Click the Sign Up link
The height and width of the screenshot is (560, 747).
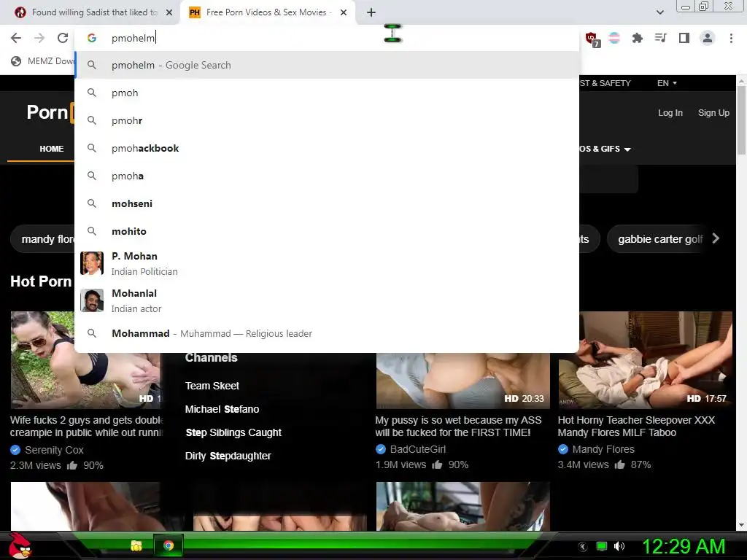point(713,113)
